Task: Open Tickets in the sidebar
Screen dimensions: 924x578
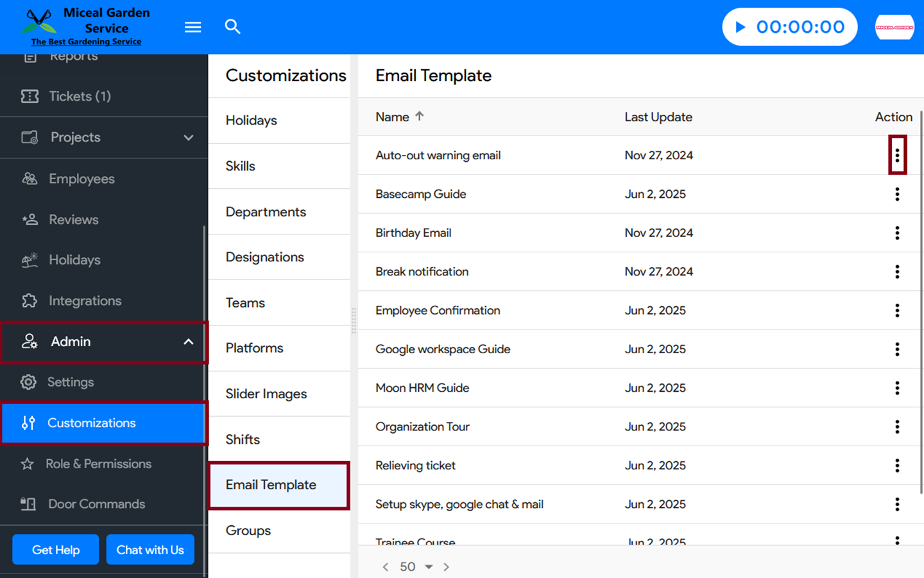Action: coord(80,96)
